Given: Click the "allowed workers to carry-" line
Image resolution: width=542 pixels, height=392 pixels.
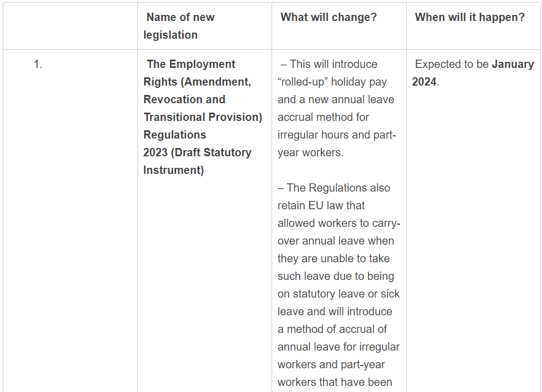Looking at the screenshot, I should pyautogui.click(x=339, y=223).
